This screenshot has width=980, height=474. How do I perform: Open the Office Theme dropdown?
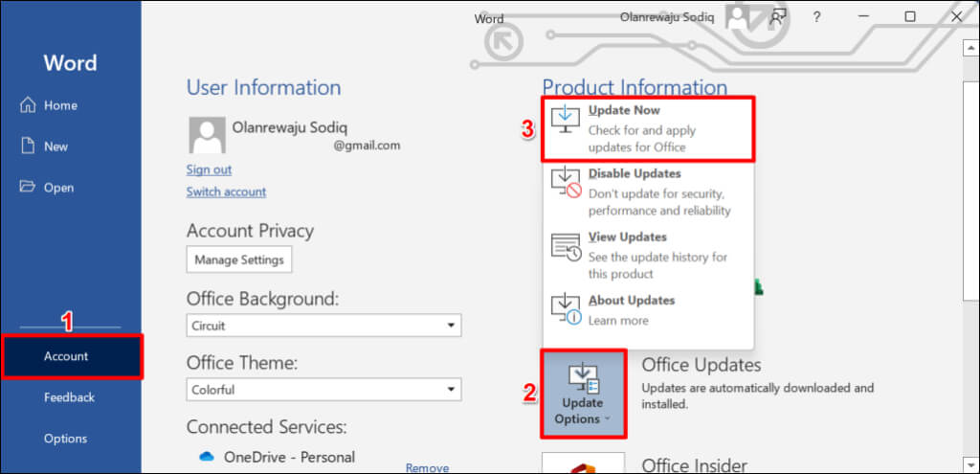pyautogui.click(x=323, y=390)
